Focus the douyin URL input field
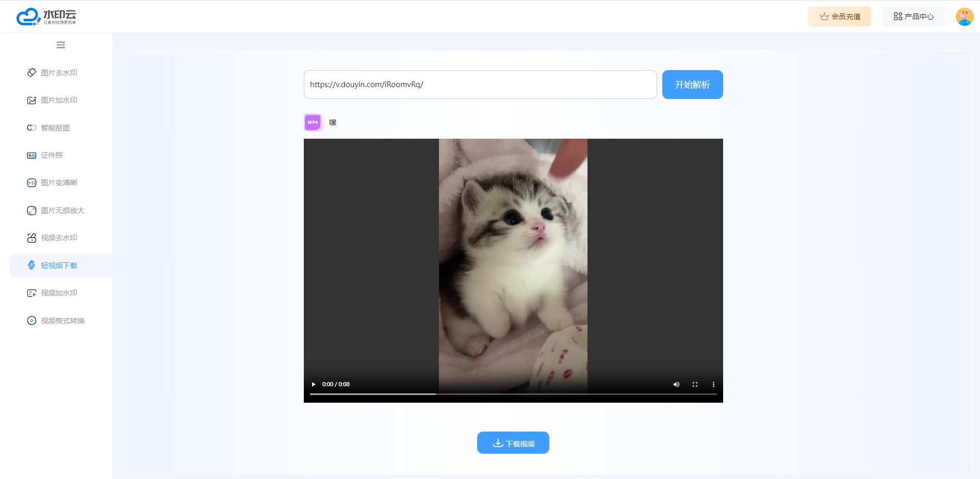 480,85
